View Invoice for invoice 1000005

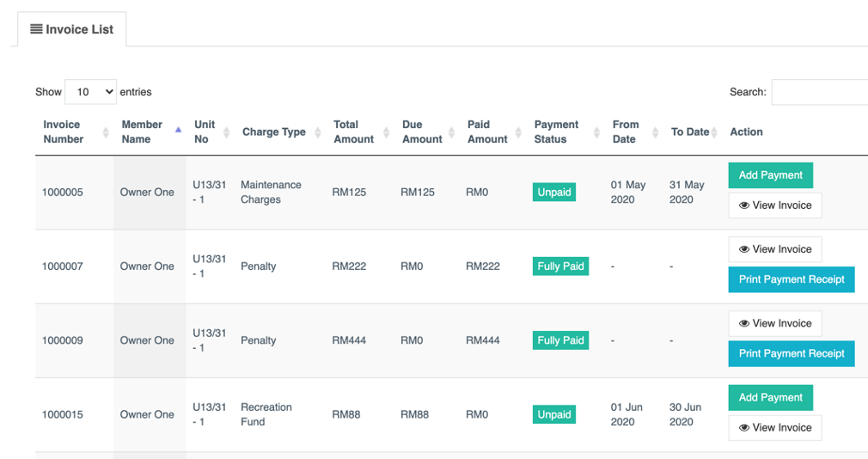point(775,205)
